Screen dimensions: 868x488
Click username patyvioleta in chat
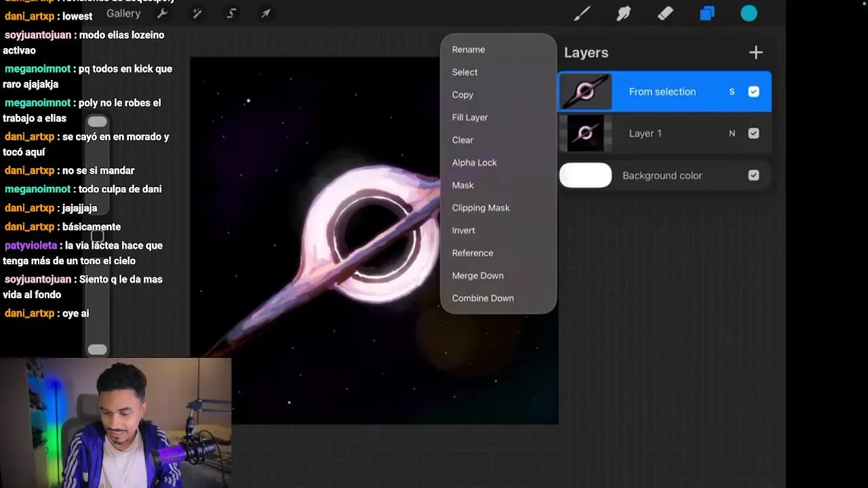(31, 245)
